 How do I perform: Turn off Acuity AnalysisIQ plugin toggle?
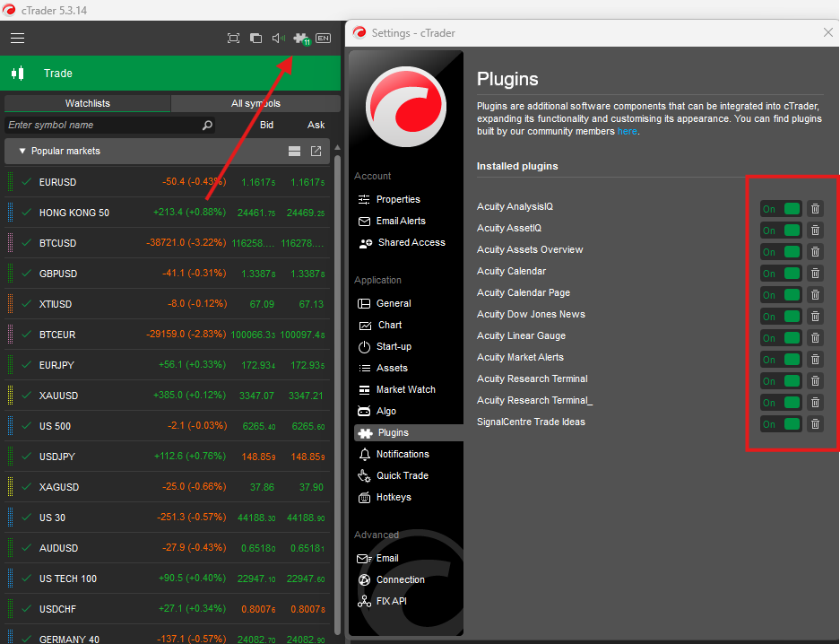pyautogui.click(x=781, y=208)
